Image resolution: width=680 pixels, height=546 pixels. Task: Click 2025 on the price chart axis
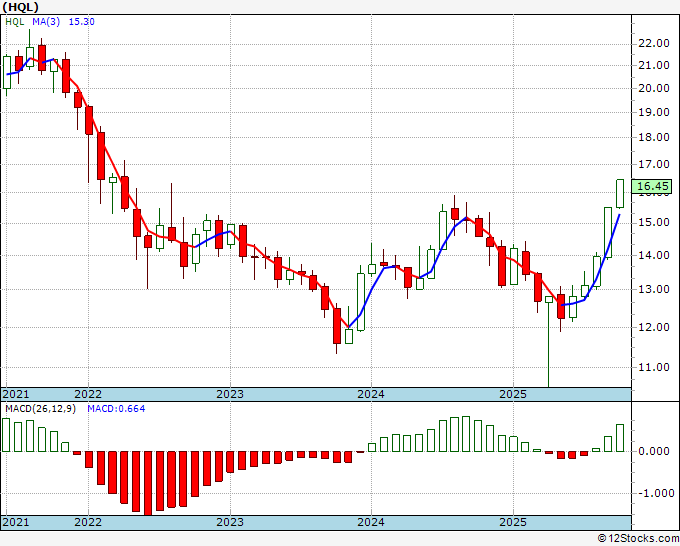click(x=513, y=394)
